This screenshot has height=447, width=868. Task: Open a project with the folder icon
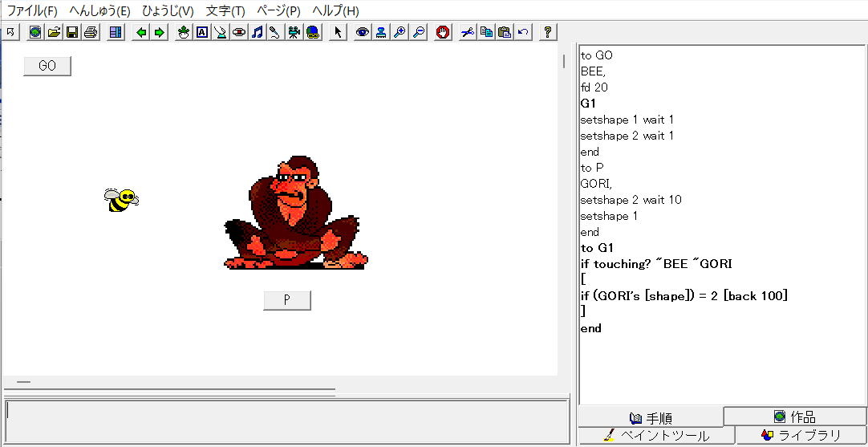pyautogui.click(x=54, y=32)
